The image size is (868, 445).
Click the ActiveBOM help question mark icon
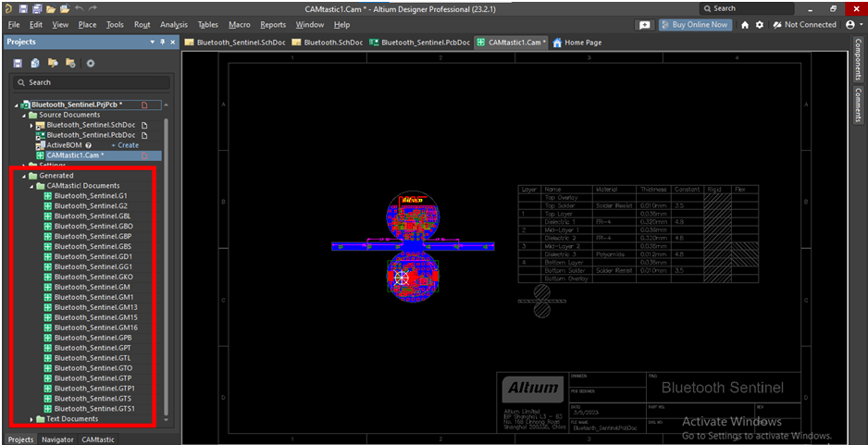89,145
